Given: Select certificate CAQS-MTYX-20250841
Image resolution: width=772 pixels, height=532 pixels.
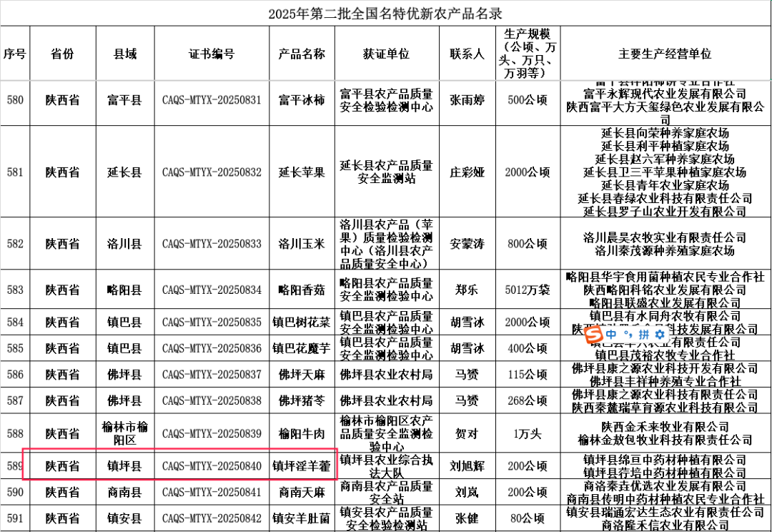Looking at the screenshot, I should click(212, 492).
